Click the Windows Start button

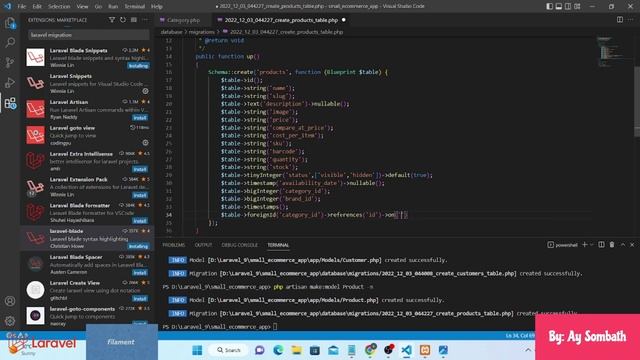tap(197, 350)
